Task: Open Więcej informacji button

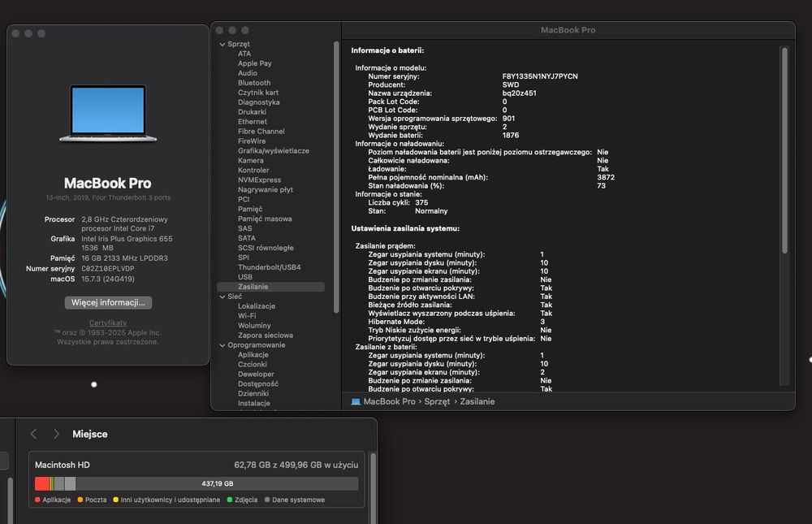Action: (x=108, y=302)
